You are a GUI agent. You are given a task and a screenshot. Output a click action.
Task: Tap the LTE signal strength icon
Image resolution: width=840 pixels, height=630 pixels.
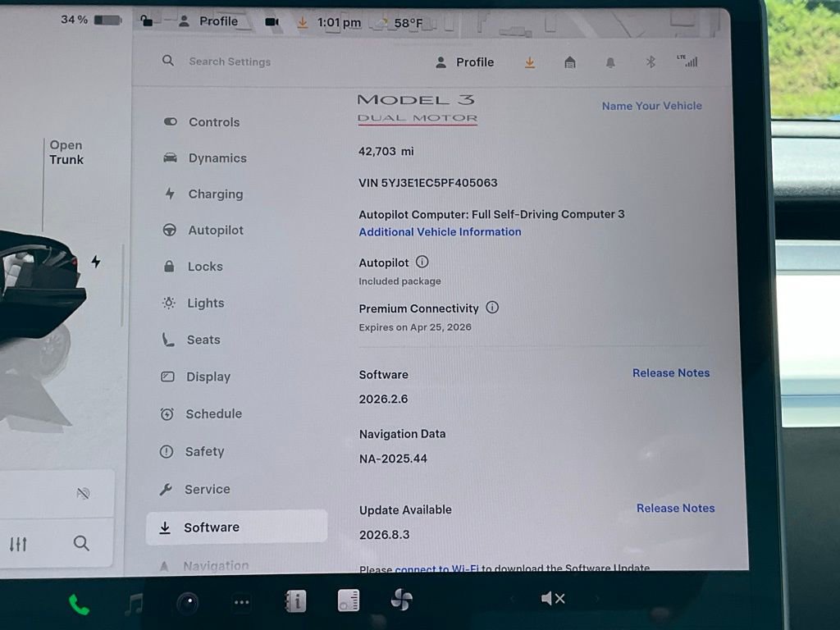pos(687,61)
